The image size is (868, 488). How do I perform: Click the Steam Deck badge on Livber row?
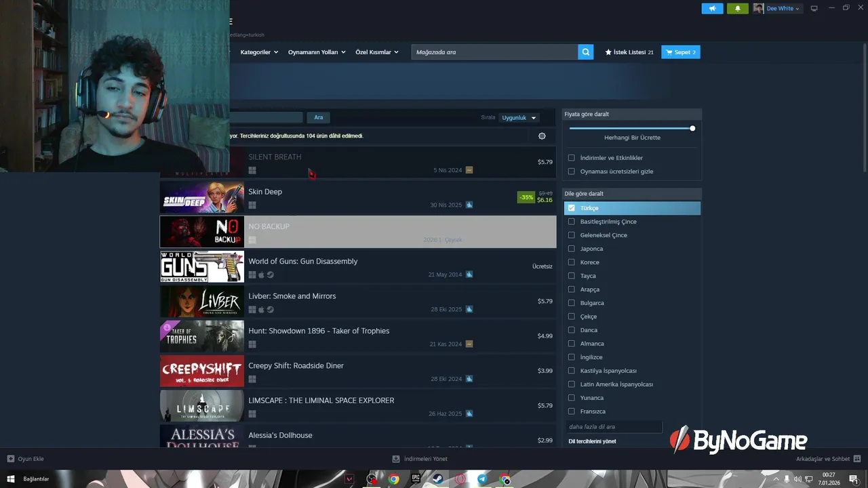469,309
